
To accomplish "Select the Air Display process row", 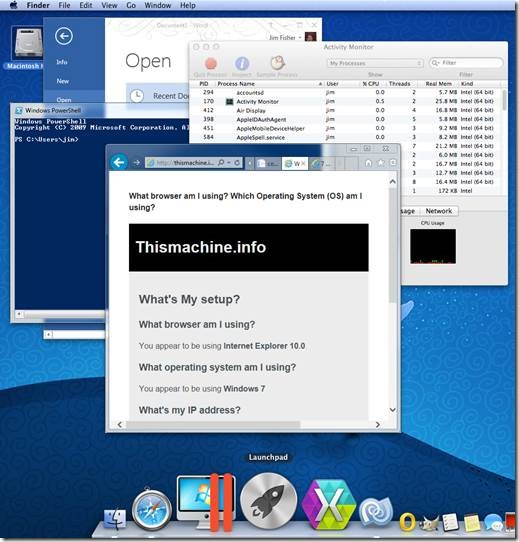I will pyautogui.click(x=346, y=110).
